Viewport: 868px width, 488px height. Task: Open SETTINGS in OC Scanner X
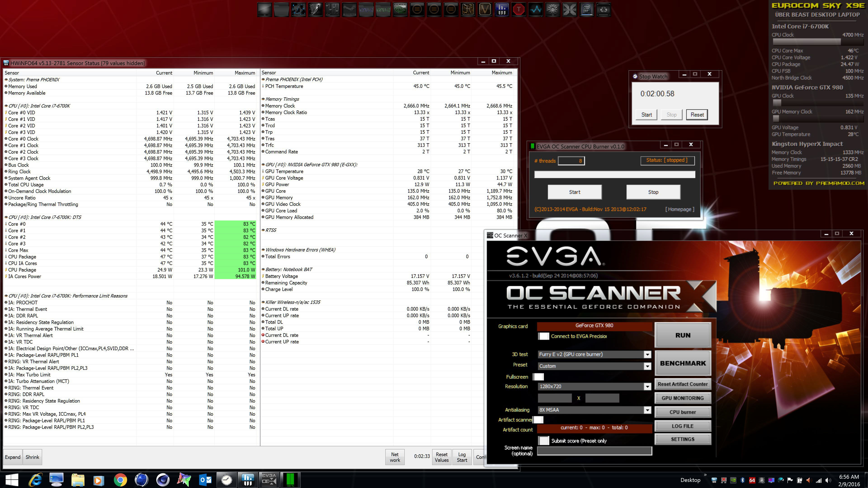click(683, 439)
